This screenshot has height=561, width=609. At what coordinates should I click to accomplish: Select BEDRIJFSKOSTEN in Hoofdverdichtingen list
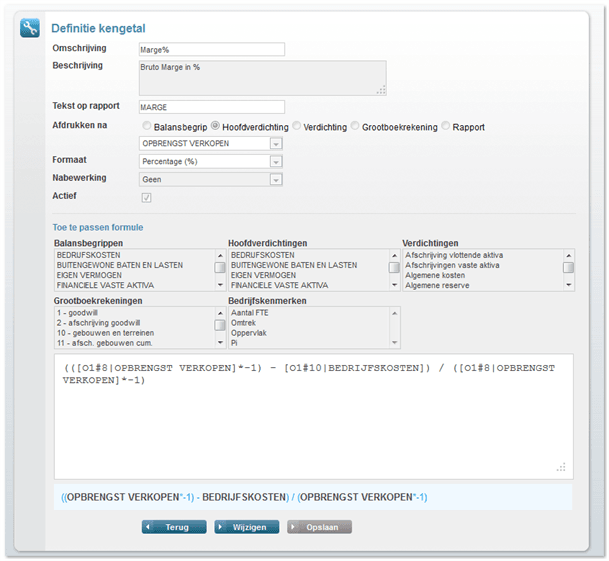click(x=263, y=255)
